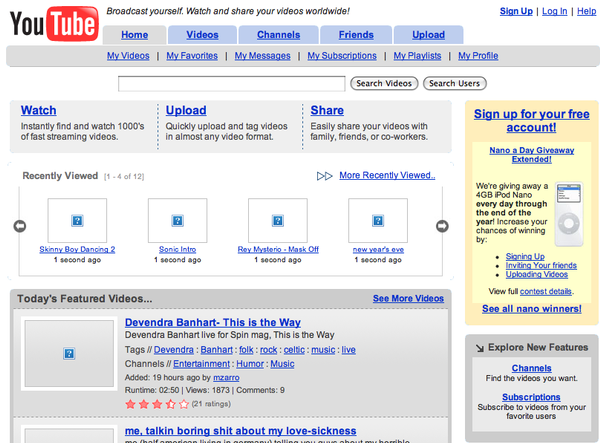This screenshot has height=443, width=600.
Task: Click the new year's eve title link
Action: click(x=378, y=249)
